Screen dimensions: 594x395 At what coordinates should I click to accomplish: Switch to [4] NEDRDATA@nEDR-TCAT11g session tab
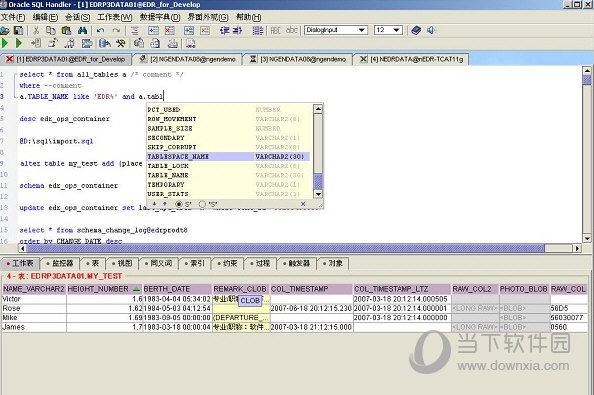click(411, 59)
